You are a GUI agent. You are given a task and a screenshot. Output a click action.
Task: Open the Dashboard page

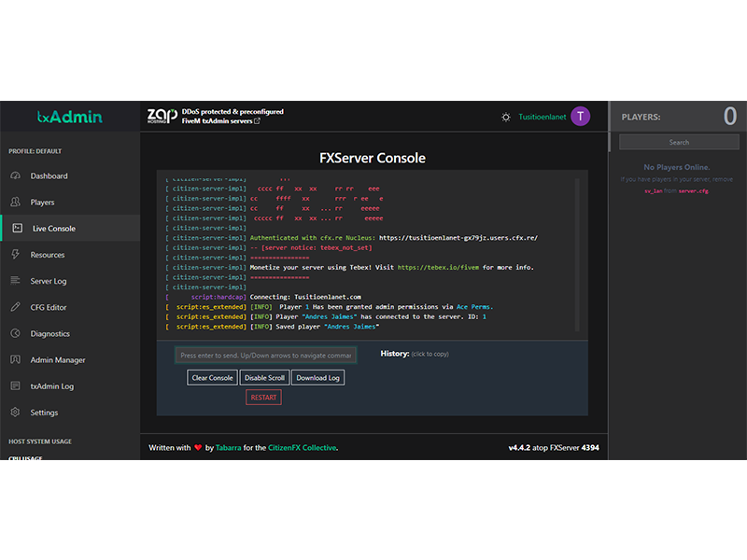71,175
